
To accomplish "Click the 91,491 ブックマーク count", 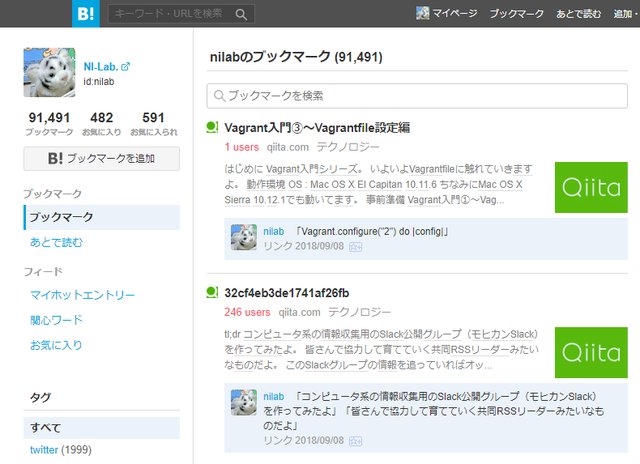I will click(49, 123).
